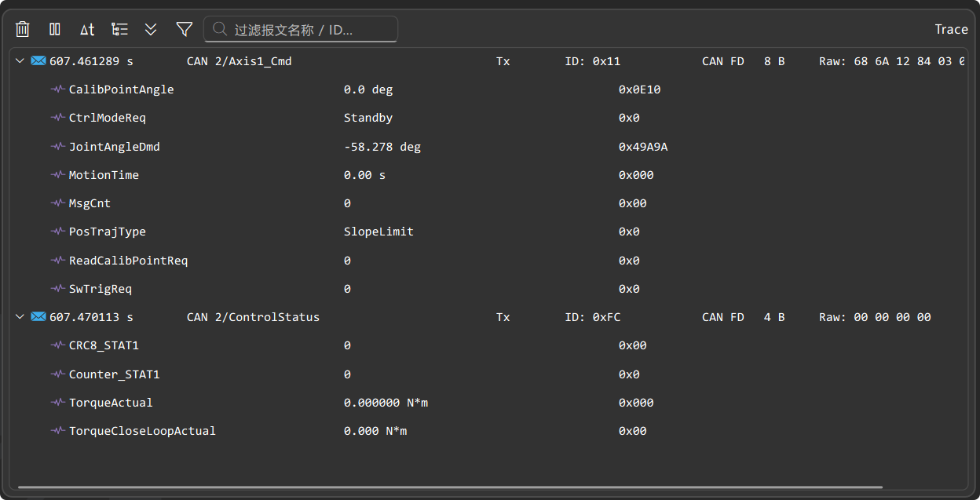Screen dimensions: 980x500
Task: Click the horizontal scrollbar at the bottom
Action: click(450, 487)
